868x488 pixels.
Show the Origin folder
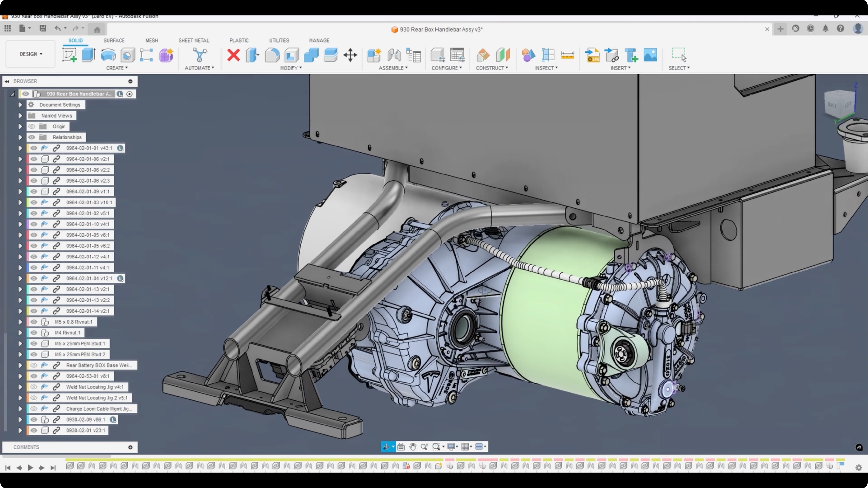(x=32, y=127)
